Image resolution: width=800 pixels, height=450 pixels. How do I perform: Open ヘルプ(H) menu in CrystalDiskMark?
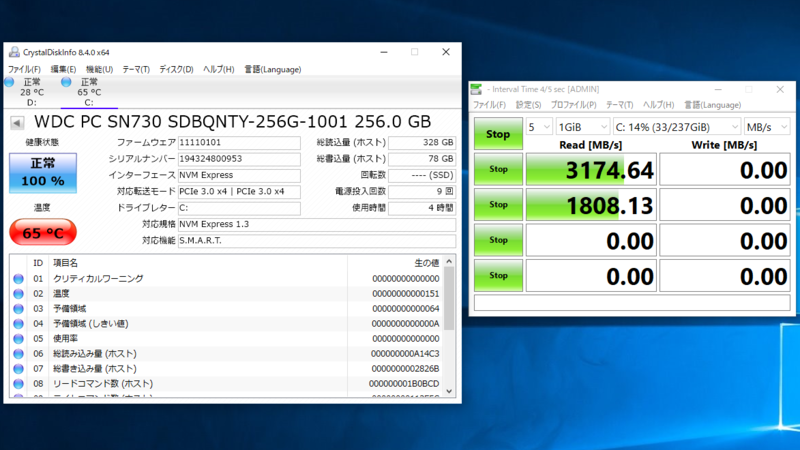click(x=658, y=105)
